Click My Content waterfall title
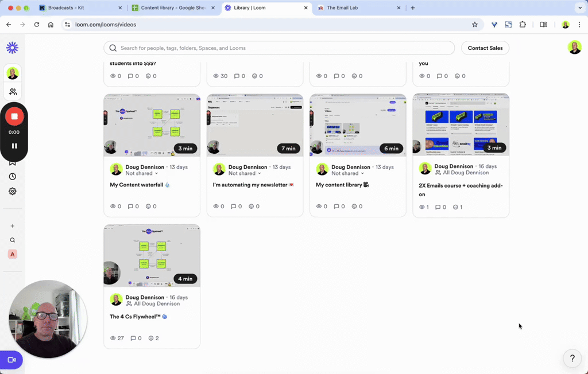Image resolution: width=588 pixels, height=374 pixels. click(140, 185)
